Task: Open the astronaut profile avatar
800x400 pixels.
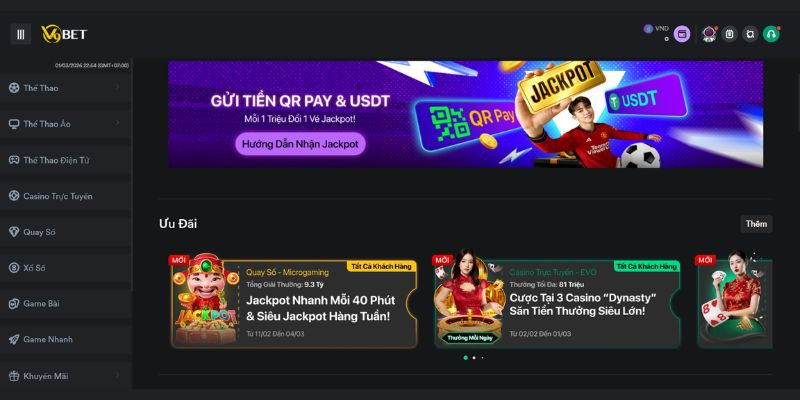Action: pos(709,34)
